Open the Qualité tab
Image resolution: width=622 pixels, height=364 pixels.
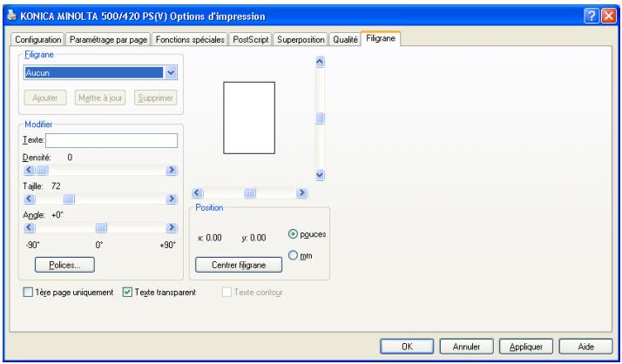tap(345, 39)
